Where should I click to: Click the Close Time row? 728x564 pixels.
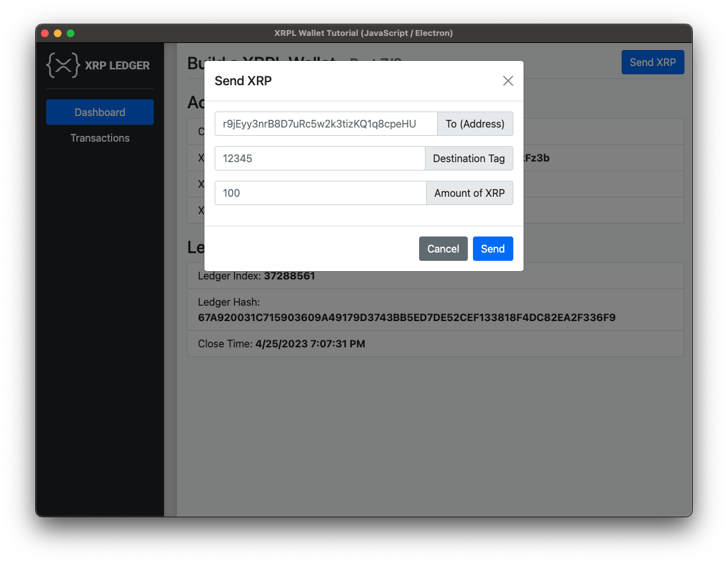(435, 344)
